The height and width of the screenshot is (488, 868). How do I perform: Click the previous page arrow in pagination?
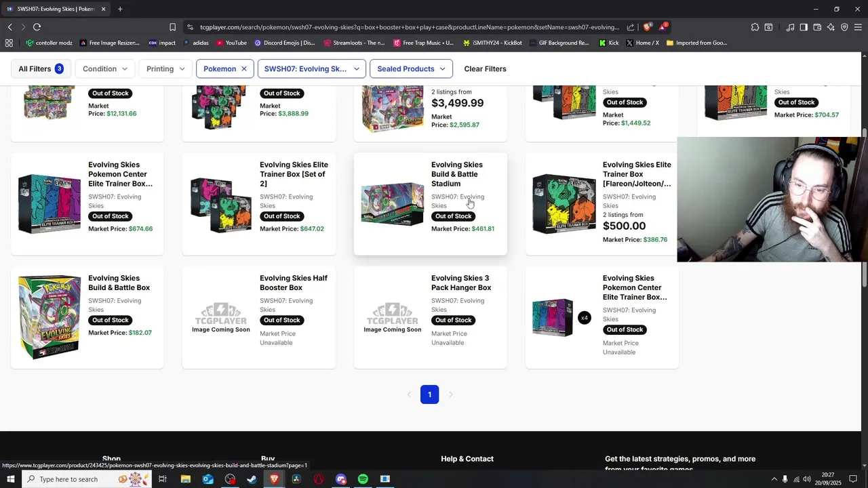(409, 394)
